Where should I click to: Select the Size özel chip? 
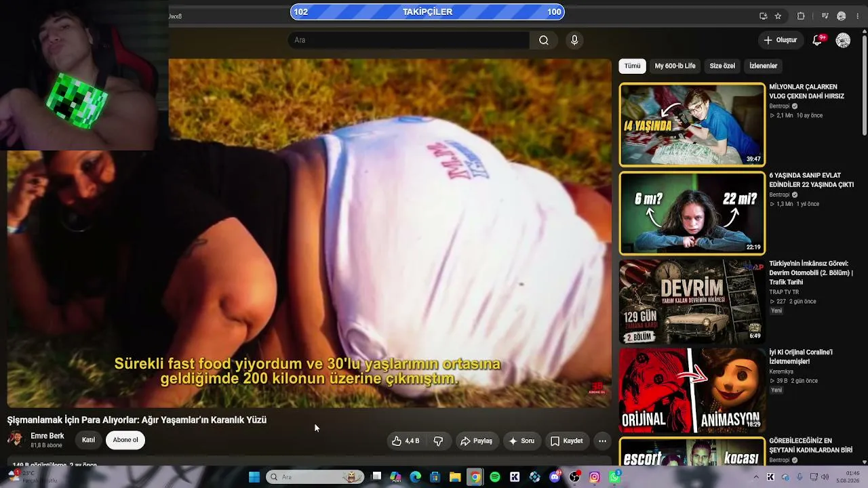tap(722, 66)
